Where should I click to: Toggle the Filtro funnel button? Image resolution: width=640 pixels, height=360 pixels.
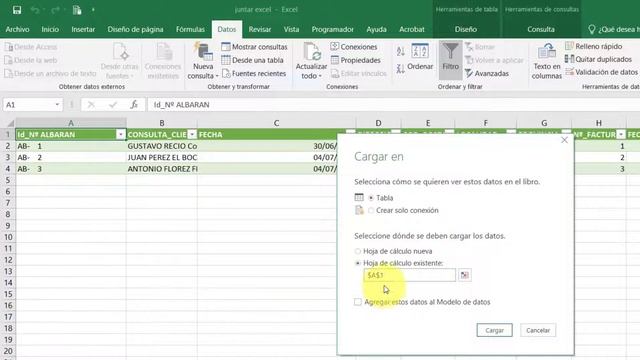point(451,60)
